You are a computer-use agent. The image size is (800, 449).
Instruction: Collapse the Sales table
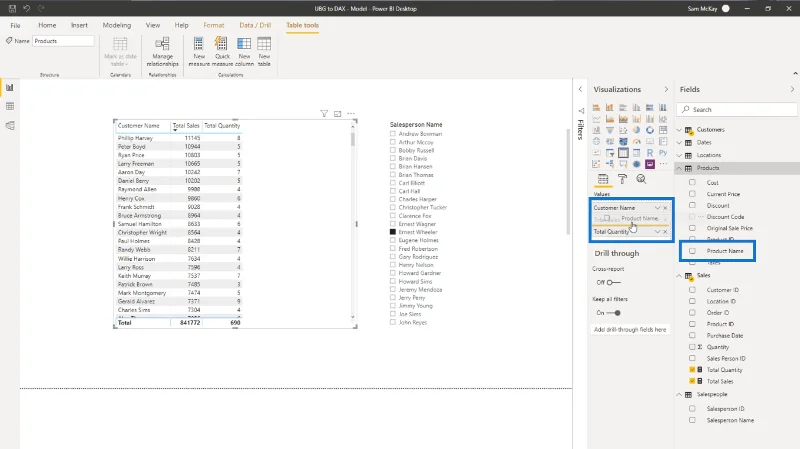pos(679,276)
